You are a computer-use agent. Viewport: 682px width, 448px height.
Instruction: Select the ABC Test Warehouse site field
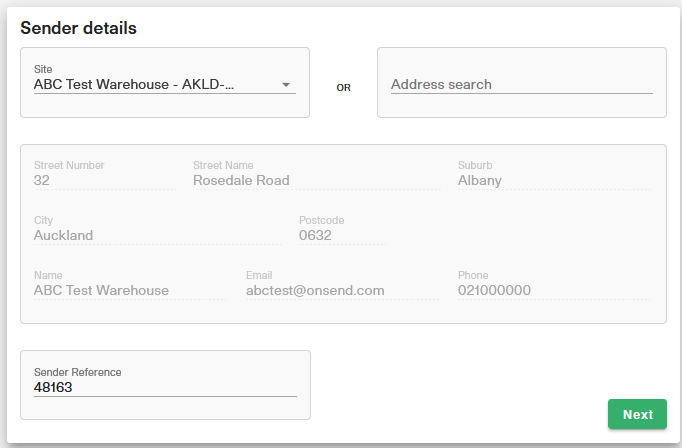150,85
